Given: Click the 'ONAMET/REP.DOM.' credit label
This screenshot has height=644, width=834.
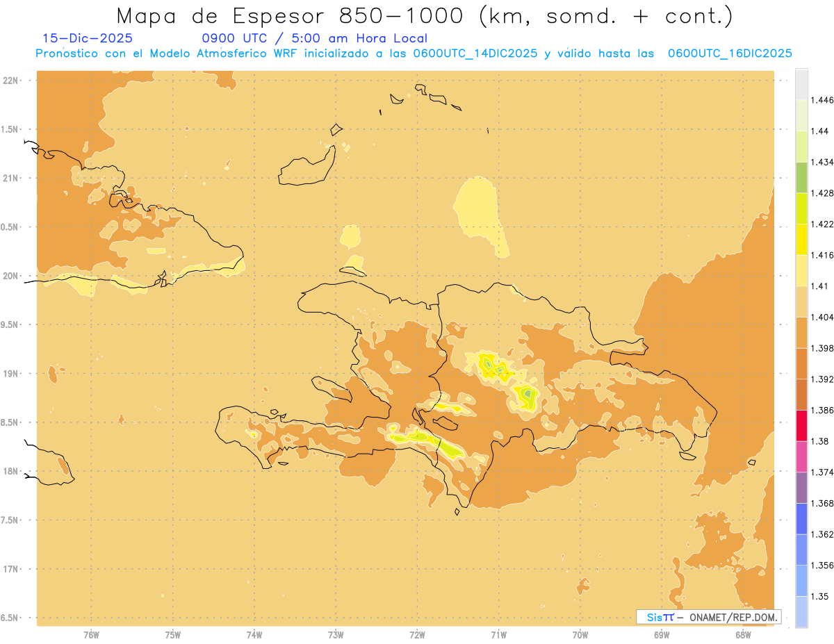Looking at the screenshot, I should click(733, 617).
